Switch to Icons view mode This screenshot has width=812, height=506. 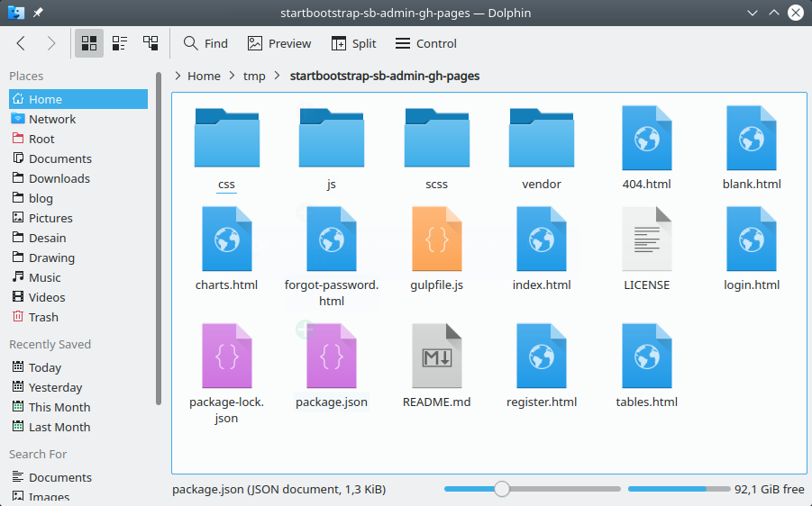[x=89, y=43]
